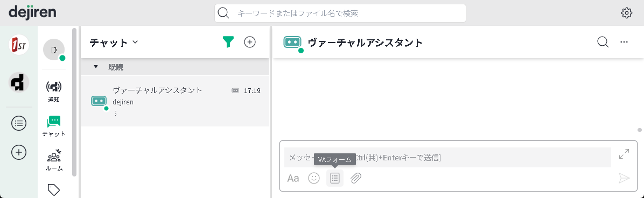Create a new chat with plus icon

tap(250, 42)
